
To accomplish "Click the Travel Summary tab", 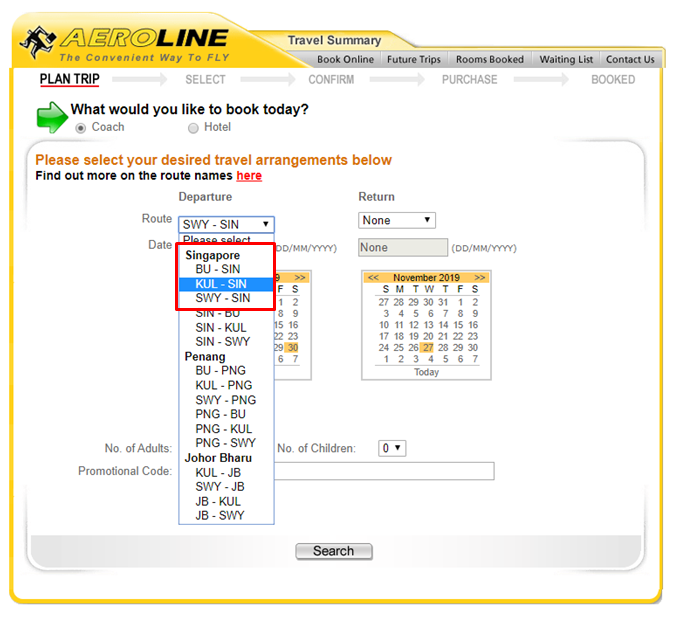I will coord(334,40).
